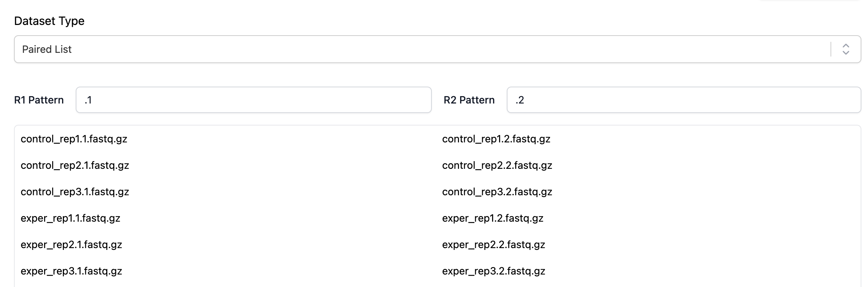Click the up-down chevron on Paired List
This screenshot has height=287, width=868.
point(846,49)
